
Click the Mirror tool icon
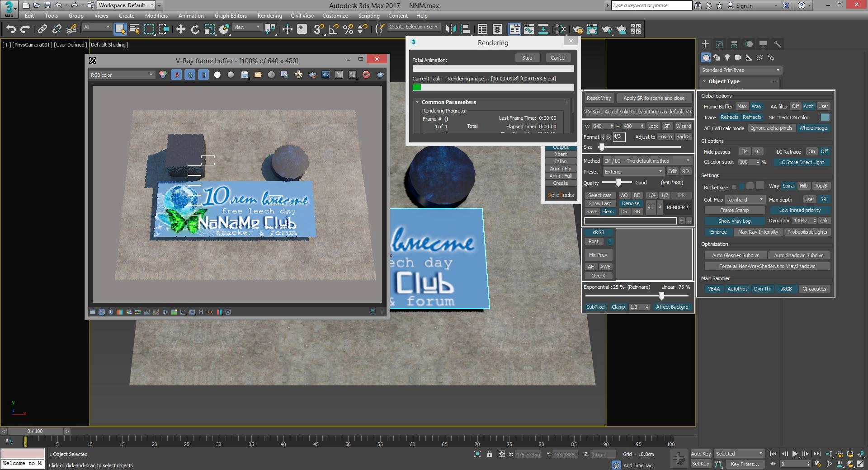(x=451, y=29)
